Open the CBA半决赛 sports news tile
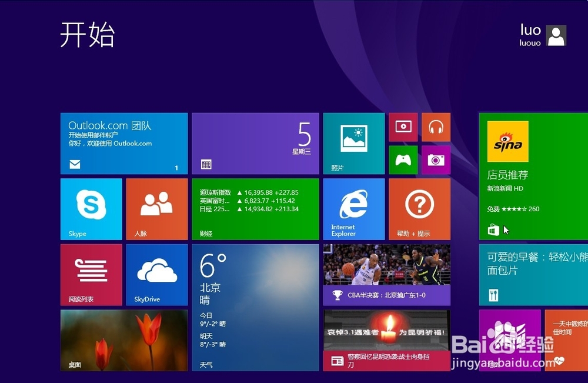Viewport: 588px width, 383px height. pos(387,275)
